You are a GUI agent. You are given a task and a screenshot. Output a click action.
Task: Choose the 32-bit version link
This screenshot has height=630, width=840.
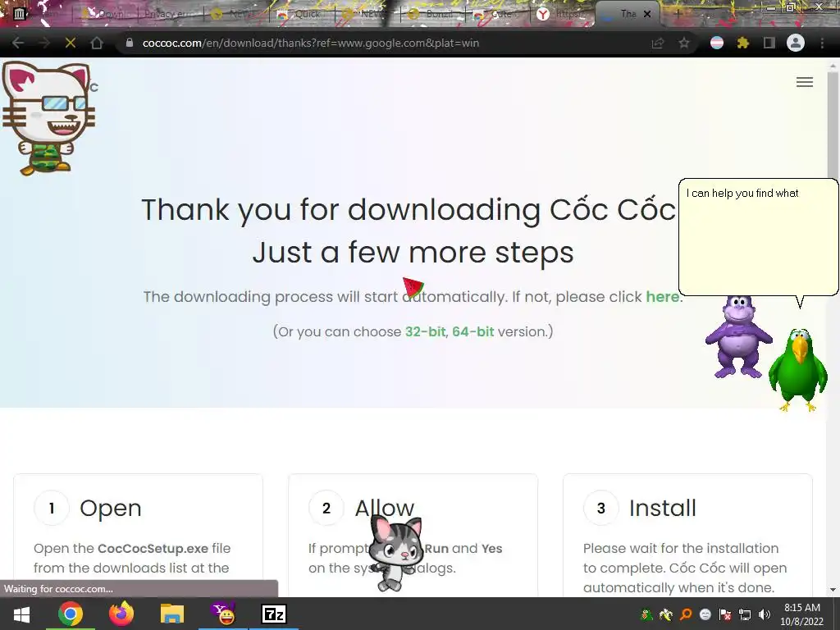[x=426, y=331]
